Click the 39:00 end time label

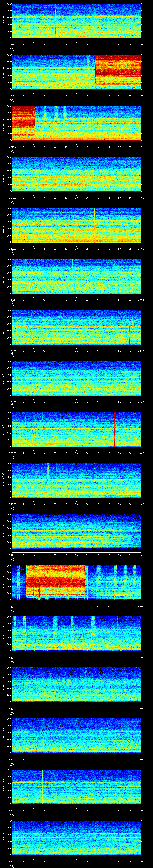[141, 402]
